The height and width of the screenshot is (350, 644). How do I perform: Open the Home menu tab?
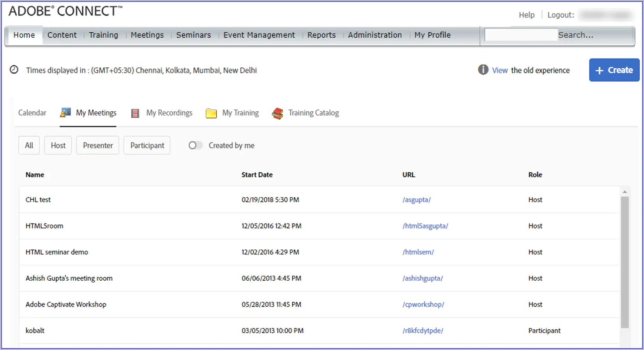[x=24, y=35]
